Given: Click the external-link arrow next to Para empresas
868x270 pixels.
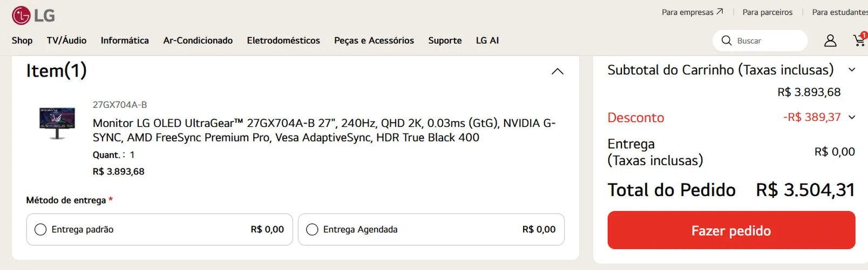Looking at the screenshot, I should [x=720, y=11].
